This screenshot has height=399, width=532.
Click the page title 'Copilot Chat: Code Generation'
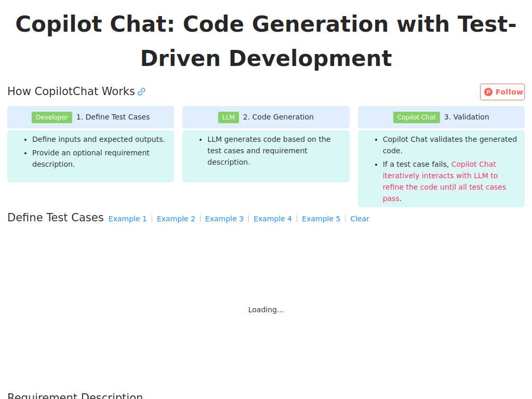[266, 41]
